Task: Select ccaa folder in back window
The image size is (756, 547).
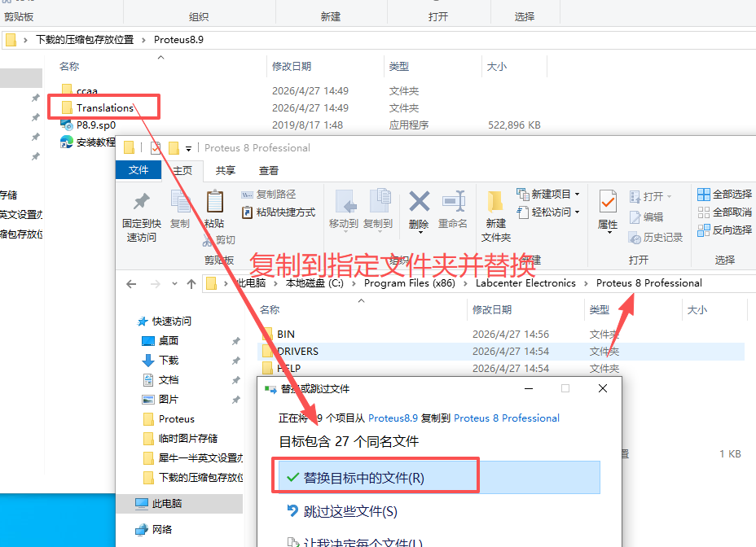Action: click(80, 90)
